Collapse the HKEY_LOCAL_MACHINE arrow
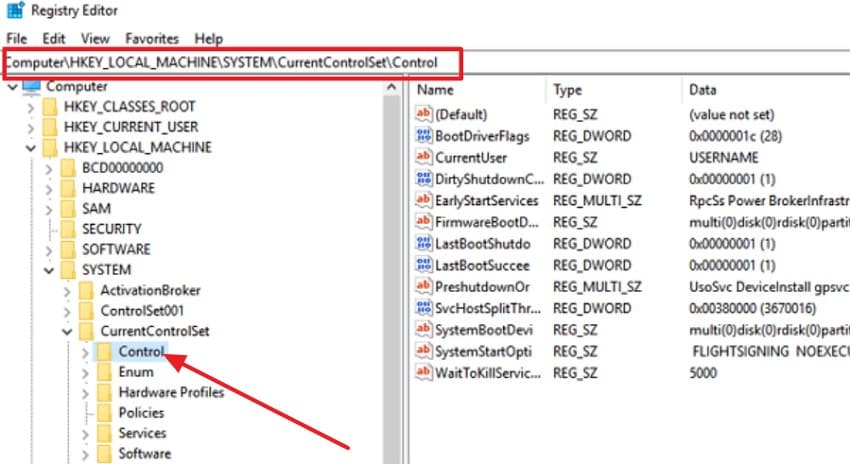This screenshot has height=464, width=850. pos(30,148)
